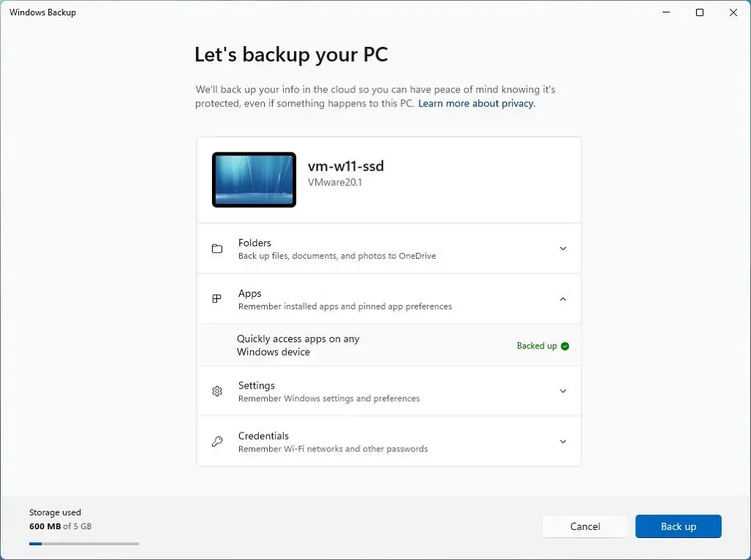Open the Learn more about privacy link

[476, 103]
